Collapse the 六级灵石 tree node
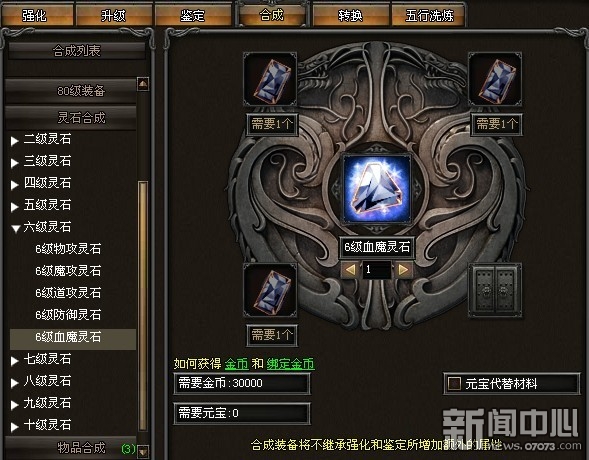Viewport: 589px width, 460px height. pos(15,228)
